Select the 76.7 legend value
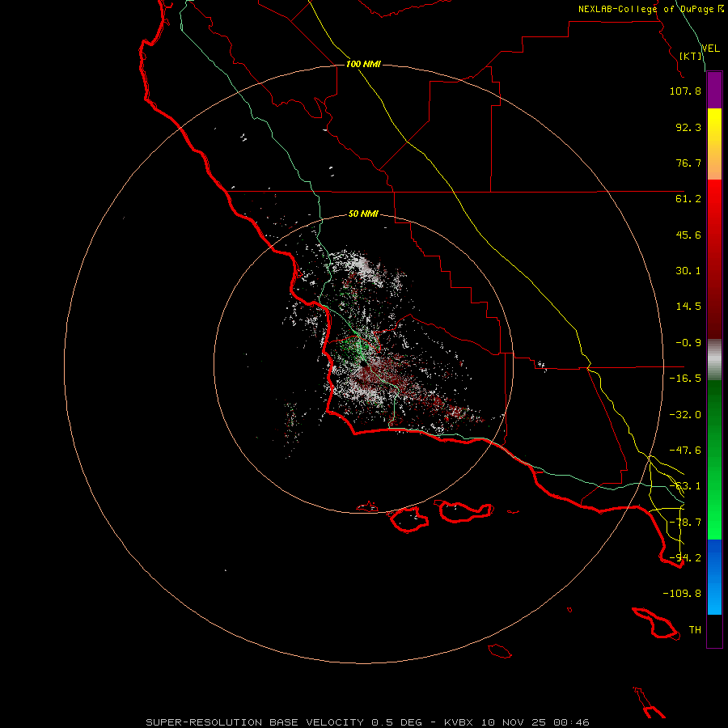Viewport: 728px width, 728px height. (688, 163)
